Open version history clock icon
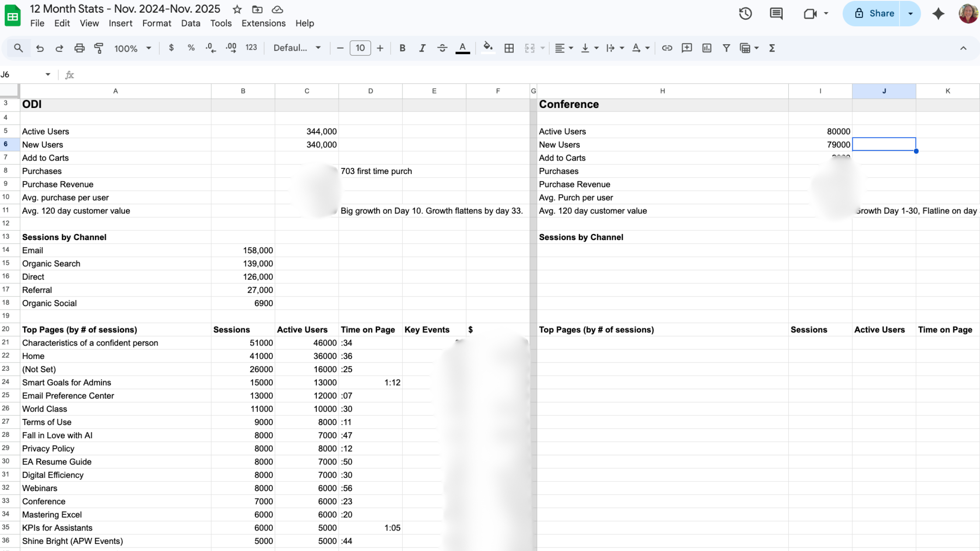This screenshot has width=980, height=551. tap(745, 14)
